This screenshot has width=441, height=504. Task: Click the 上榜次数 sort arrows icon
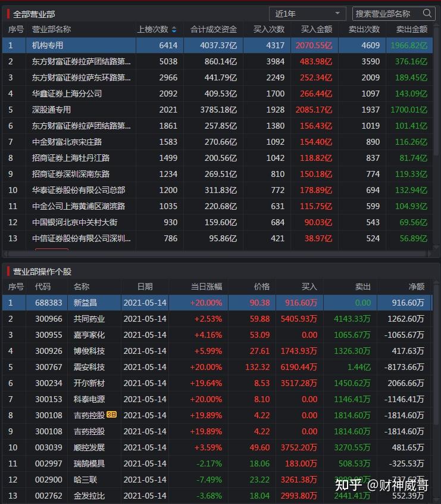pyautogui.click(x=174, y=30)
